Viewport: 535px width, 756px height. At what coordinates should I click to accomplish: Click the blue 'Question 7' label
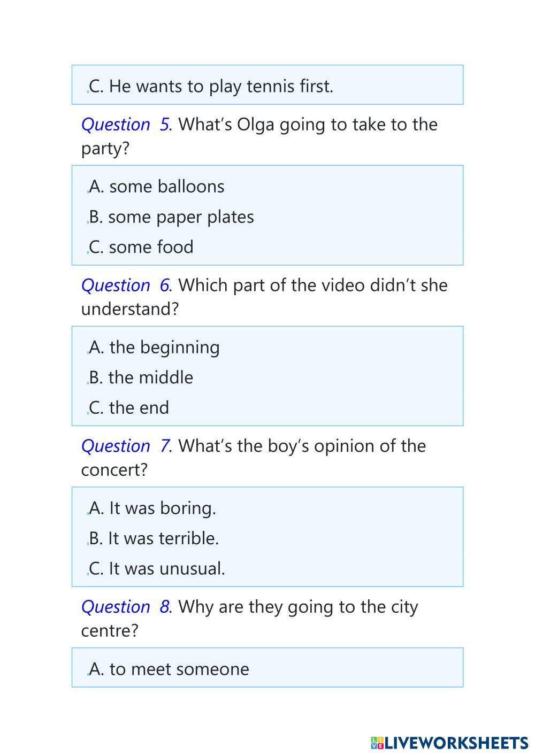[125, 446]
